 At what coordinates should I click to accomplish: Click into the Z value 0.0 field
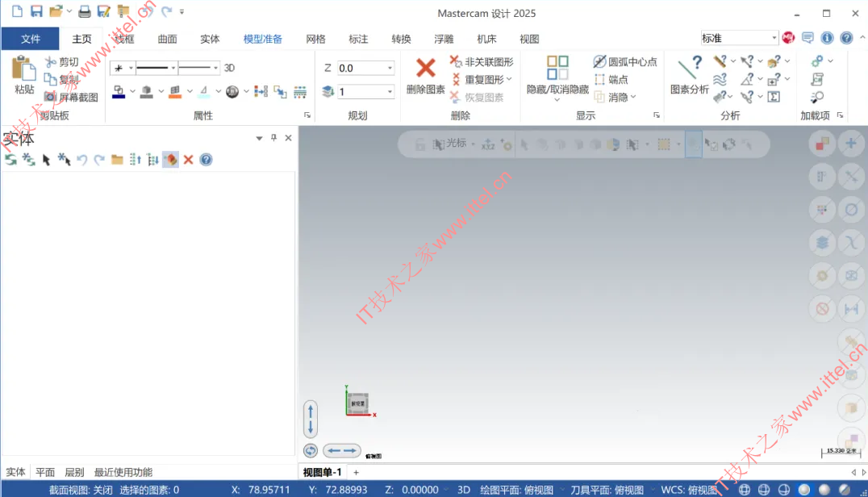(361, 68)
